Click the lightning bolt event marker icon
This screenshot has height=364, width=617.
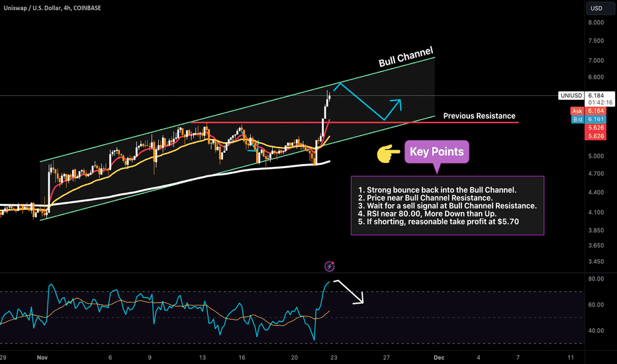click(x=330, y=267)
